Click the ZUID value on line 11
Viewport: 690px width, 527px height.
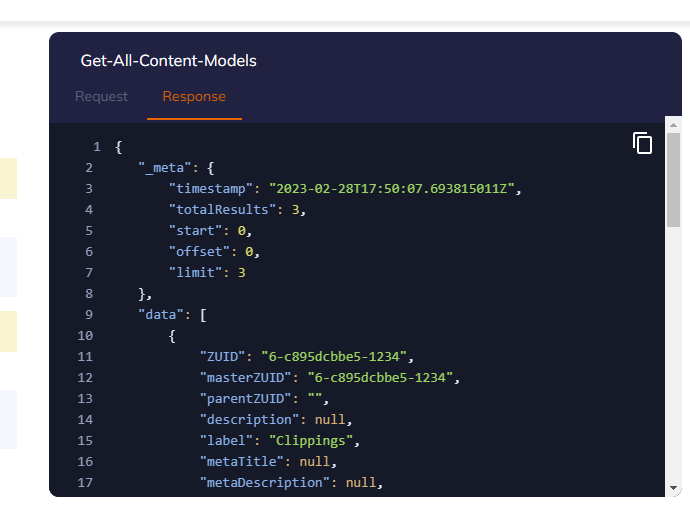(334, 357)
